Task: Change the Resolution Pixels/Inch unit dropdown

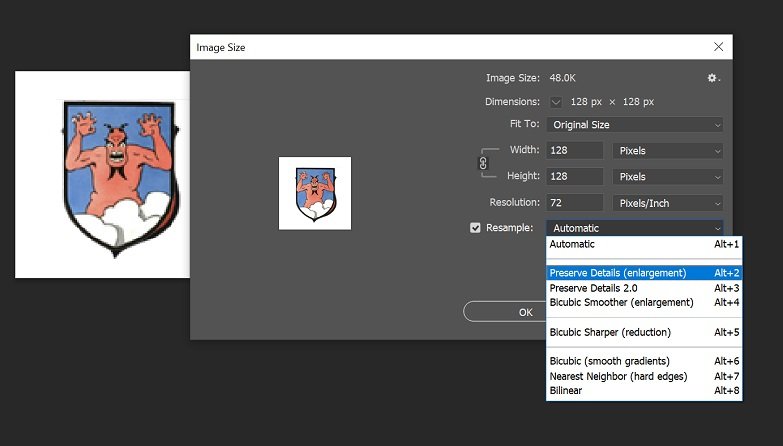Action: tap(667, 203)
